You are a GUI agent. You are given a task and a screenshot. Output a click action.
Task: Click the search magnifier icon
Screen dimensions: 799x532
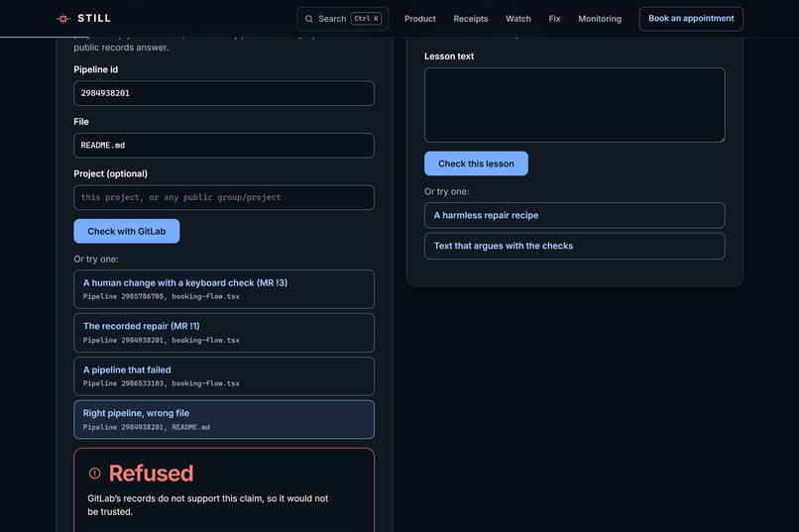tap(309, 19)
